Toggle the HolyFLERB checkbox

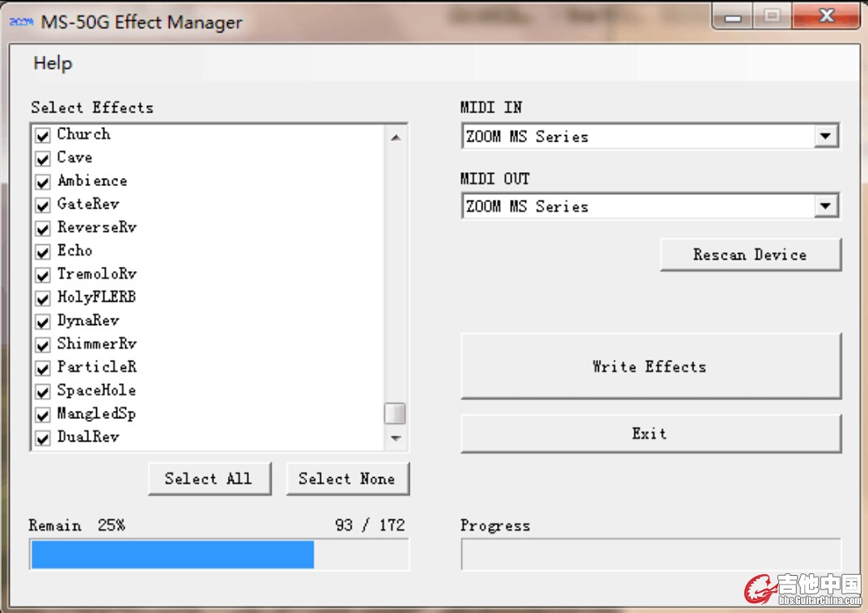(43, 298)
